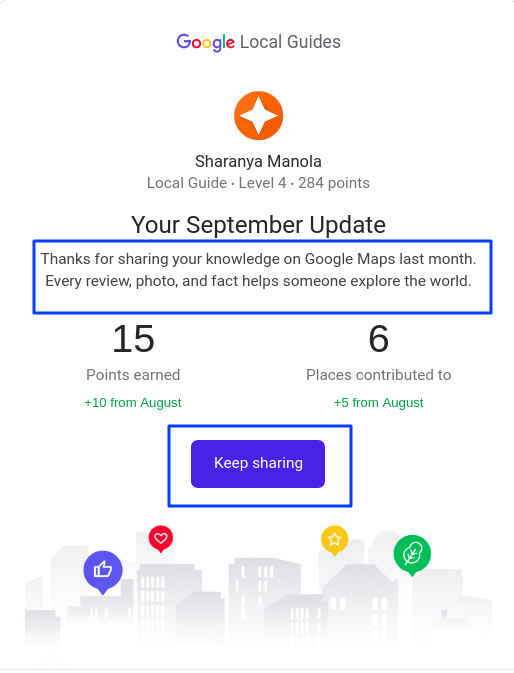Screen dimensions: 514x673
Task: Click the +10 from August text
Action: coord(133,403)
